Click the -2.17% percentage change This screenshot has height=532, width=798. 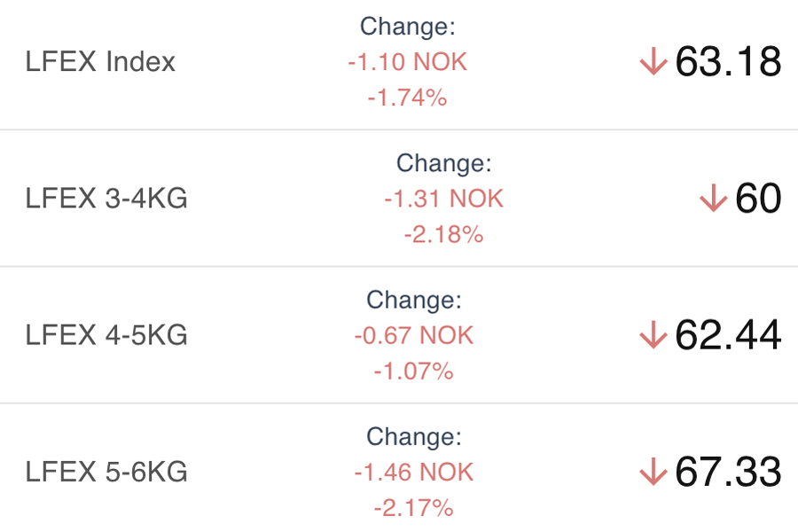pos(414,507)
